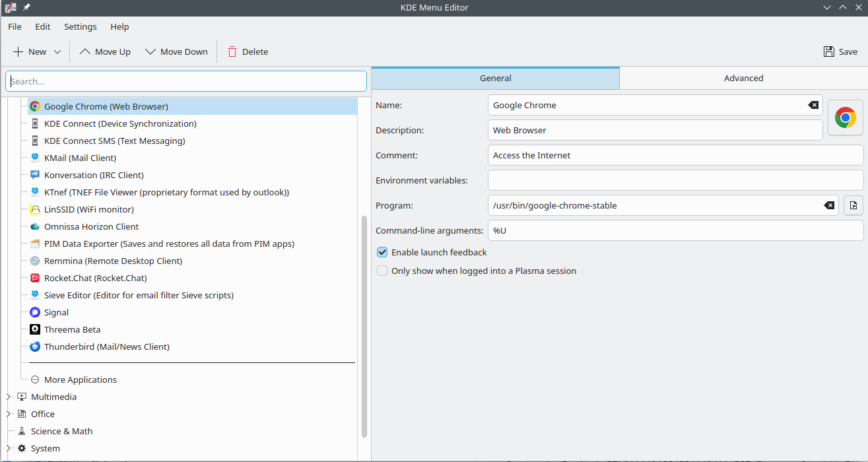Check Only show when logged into Plasma session
868x462 pixels.
382,271
